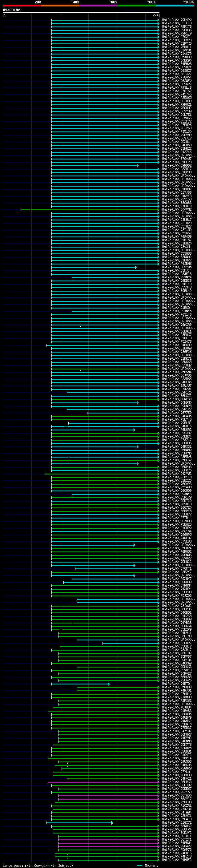Open UniRef100_Q553F3 hit
Screen dimensions: 197x868
[x=177, y=287]
